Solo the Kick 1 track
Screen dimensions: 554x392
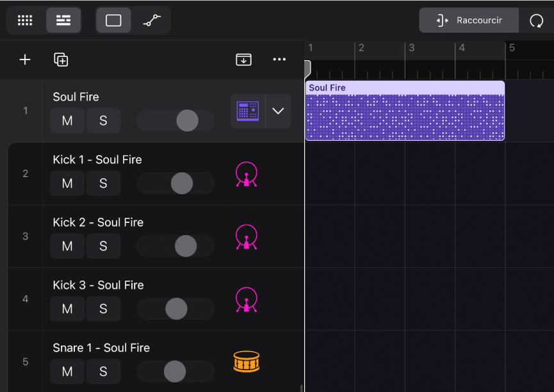[103, 183]
